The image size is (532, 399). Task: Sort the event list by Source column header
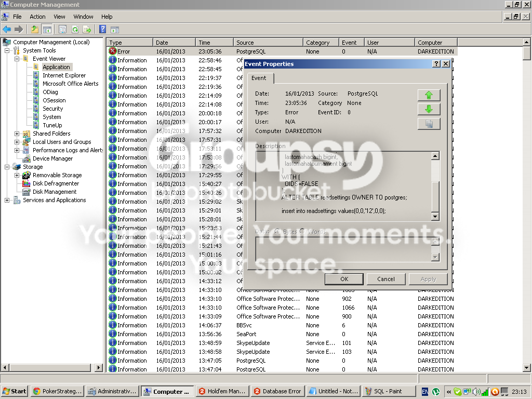coord(268,43)
